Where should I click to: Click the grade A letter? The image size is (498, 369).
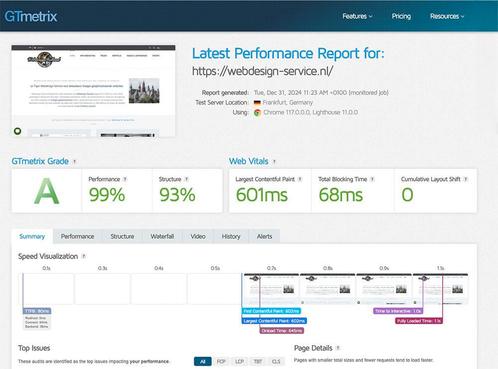[x=47, y=191]
